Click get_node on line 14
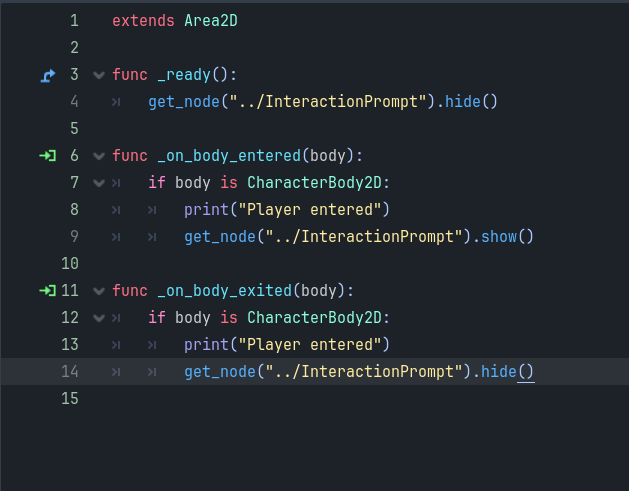The height and width of the screenshot is (491, 629). pos(219,372)
